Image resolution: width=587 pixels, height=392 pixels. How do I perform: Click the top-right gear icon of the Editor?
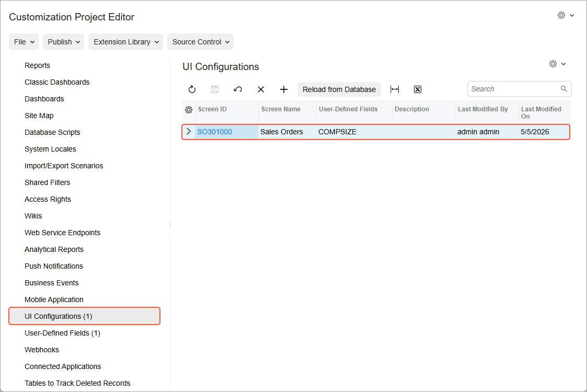(561, 15)
